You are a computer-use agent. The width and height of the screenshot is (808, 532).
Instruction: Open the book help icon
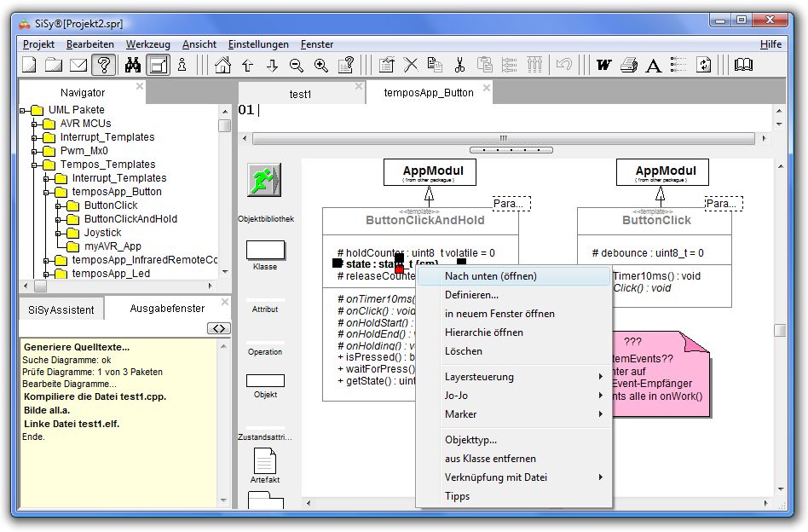pos(743,65)
